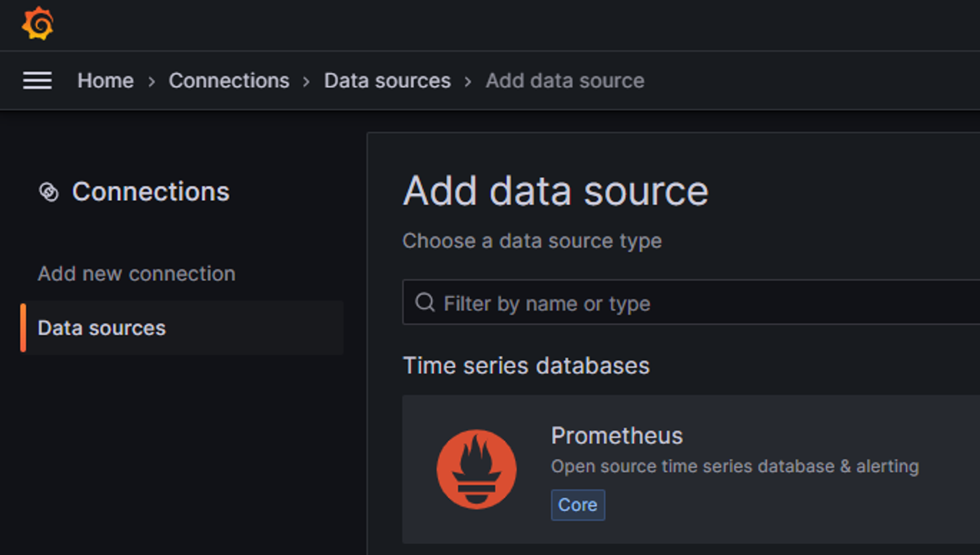Select Data sources sidebar item
980x555 pixels.
(x=102, y=328)
